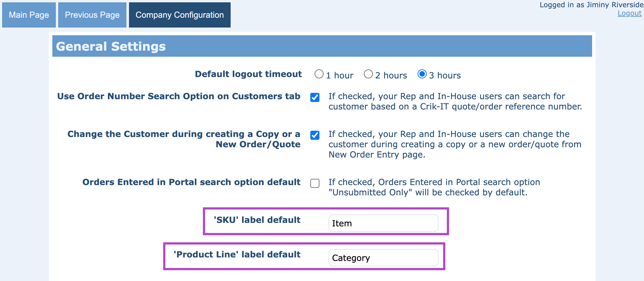
Task: Click "'SKU' label default" caption
Action: click(257, 220)
